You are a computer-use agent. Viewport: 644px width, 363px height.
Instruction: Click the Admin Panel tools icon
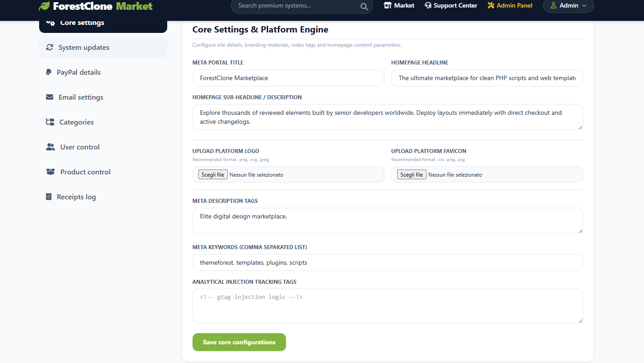tap(491, 5)
